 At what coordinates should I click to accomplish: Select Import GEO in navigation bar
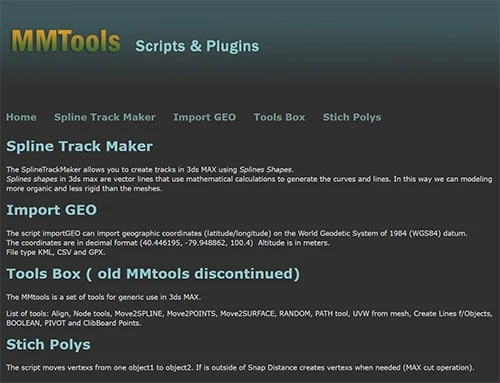click(x=204, y=117)
